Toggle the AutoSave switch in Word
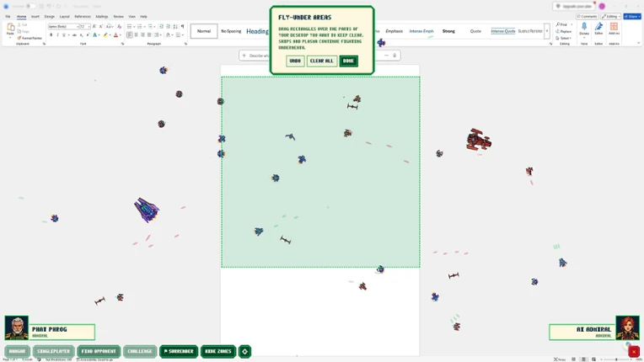The height and width of the screenshot is (362, 644). pyautogui.click(x=30, y=6)
